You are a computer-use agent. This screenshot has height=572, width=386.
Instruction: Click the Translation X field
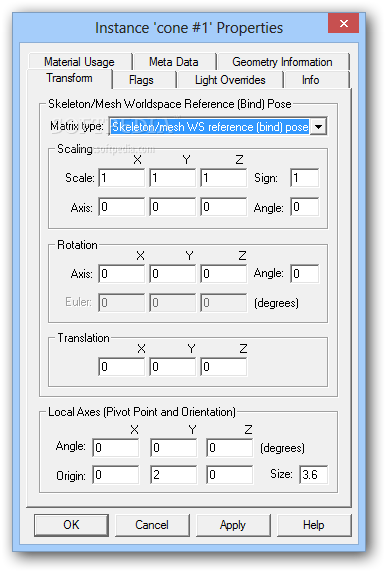point(121,367)
